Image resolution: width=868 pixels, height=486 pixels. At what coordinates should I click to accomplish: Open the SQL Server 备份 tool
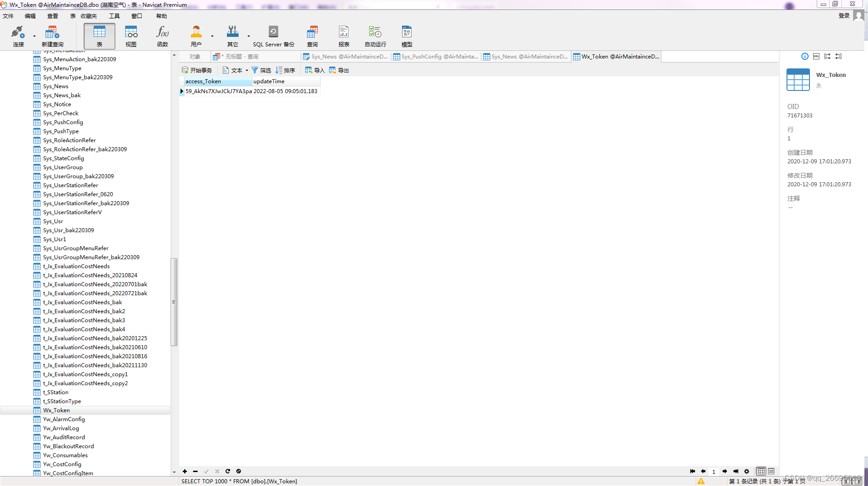coord(273,36)
